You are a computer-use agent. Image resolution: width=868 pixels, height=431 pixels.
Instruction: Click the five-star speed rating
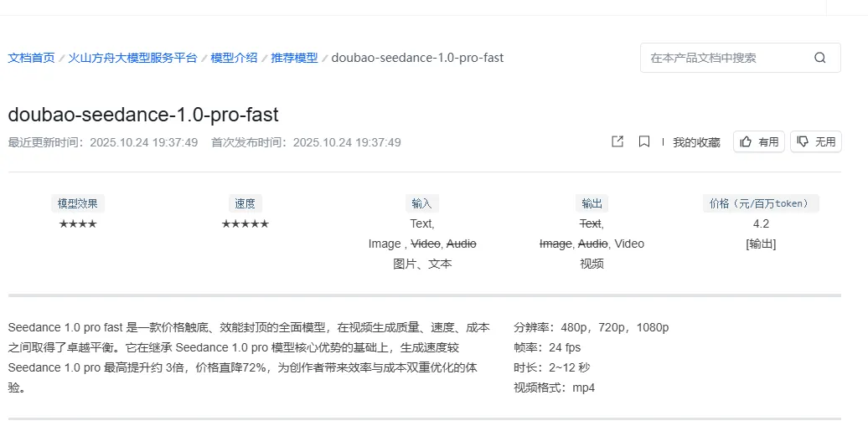coord(245,223)
